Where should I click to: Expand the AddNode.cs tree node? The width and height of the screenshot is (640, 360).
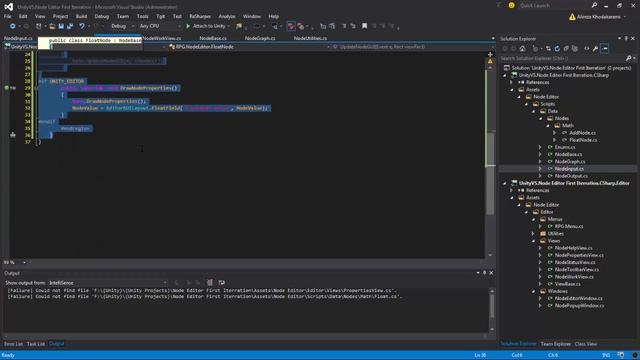(554, 133)
